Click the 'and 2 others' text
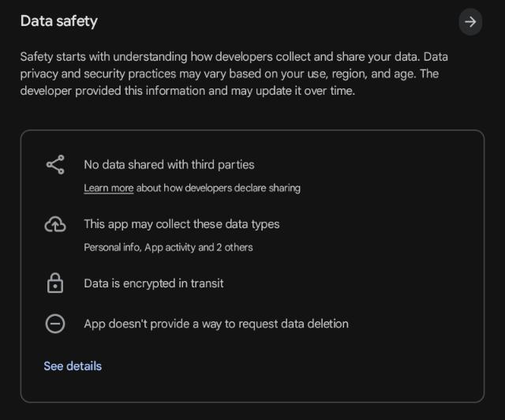The width and height of the screenshot is (505, 420). click(226, 247)
